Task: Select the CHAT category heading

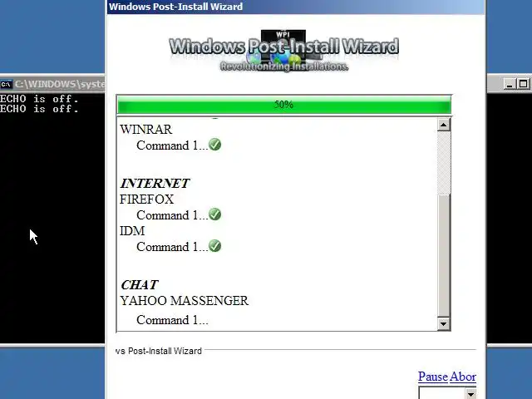Action: pyautogui.click(x=139, y=284)
